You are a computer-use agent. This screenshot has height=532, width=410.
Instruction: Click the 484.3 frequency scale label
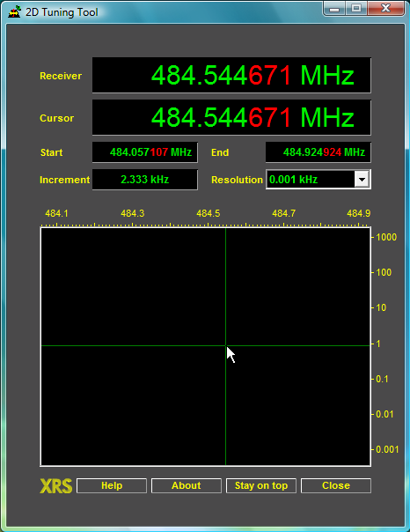pyautogui.click(x=133, y=213)
